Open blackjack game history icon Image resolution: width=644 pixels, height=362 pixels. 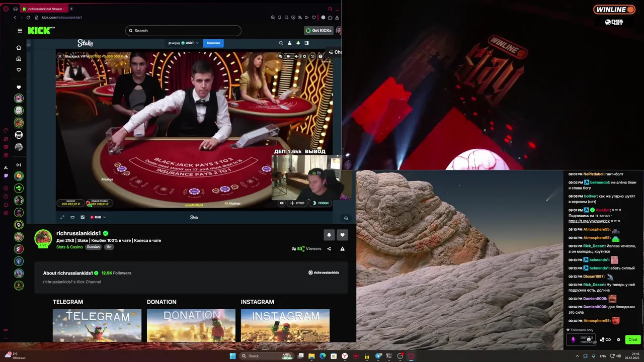312,56
